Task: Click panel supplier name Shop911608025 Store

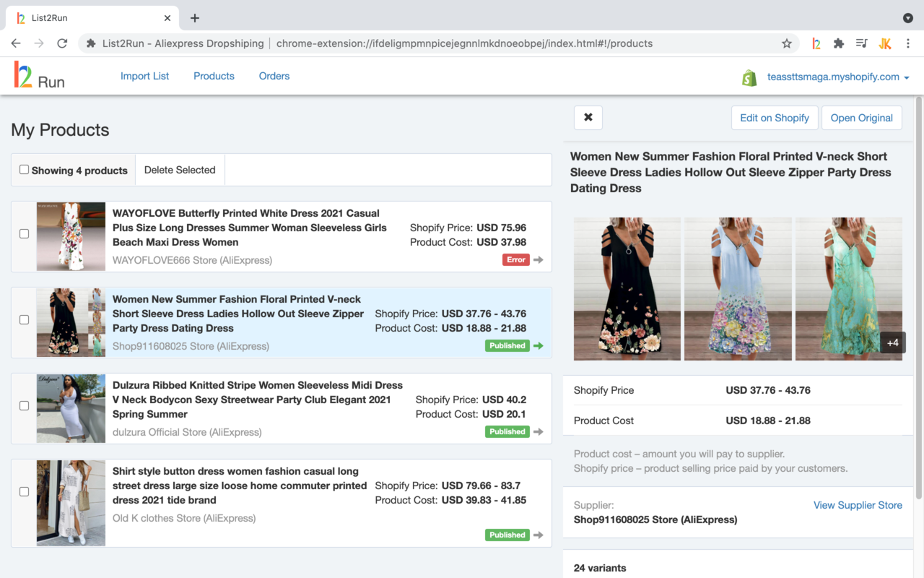Action: tap(655, 519)
